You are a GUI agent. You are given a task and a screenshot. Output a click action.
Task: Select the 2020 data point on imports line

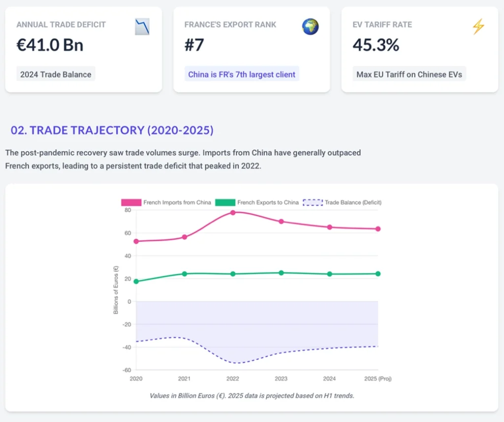pos(136,241)
